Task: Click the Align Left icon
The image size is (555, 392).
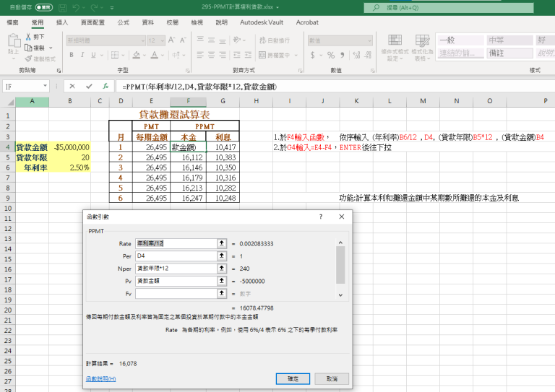Action: [x=200, y=55]
